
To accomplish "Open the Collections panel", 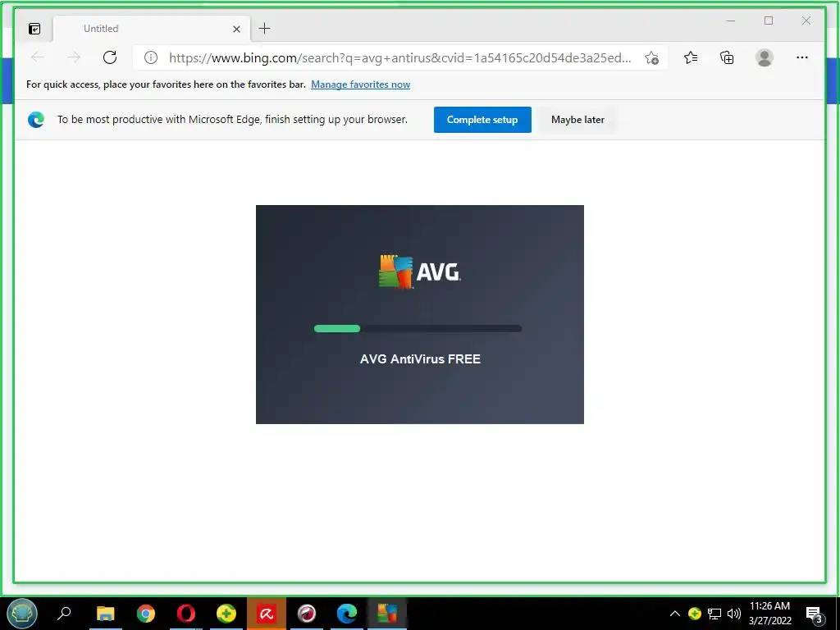I will click(727, 57).
